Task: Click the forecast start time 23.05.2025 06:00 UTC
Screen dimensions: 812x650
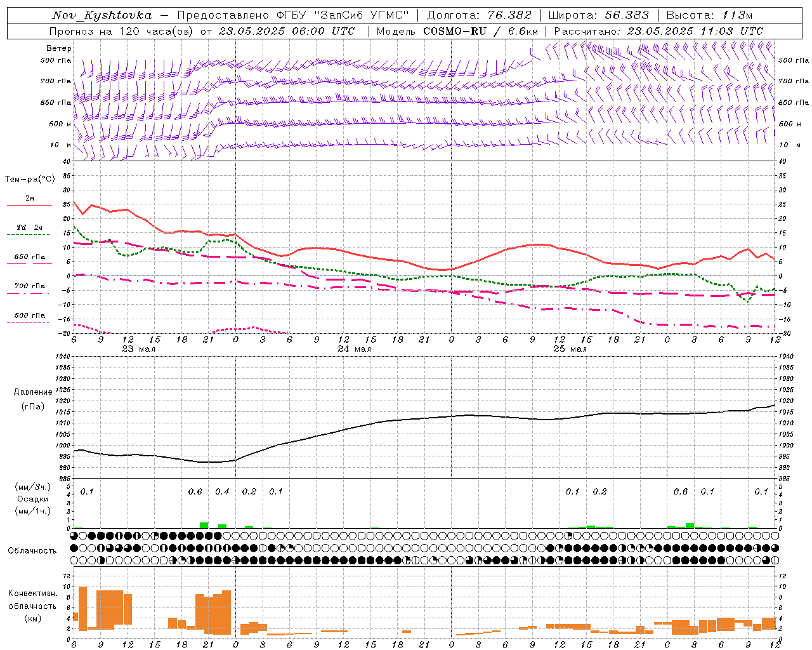Action: pyautogui.click(x=286, y=31)
